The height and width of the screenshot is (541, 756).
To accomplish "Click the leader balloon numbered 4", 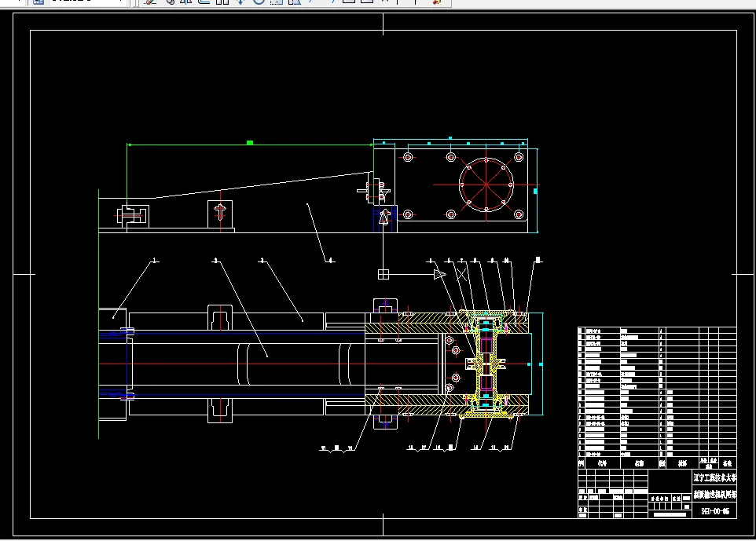I will click(x=330, y=261).
